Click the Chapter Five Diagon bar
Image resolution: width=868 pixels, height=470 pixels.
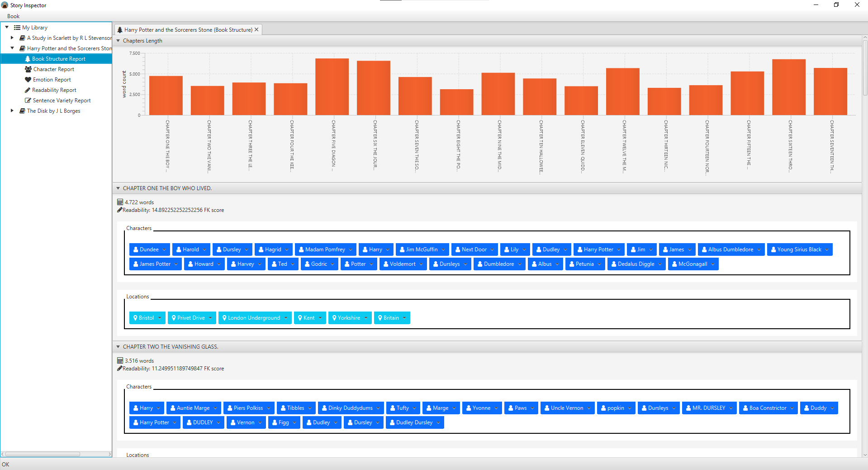pyautogui.click(x=332, y=86)
